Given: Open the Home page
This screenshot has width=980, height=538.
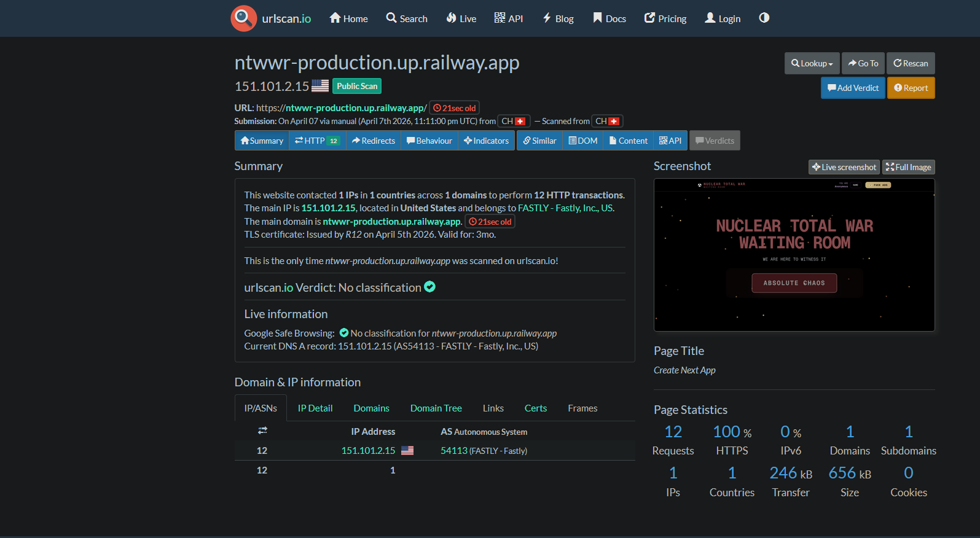Looking at the screenshot, I should tap(348, 18).
